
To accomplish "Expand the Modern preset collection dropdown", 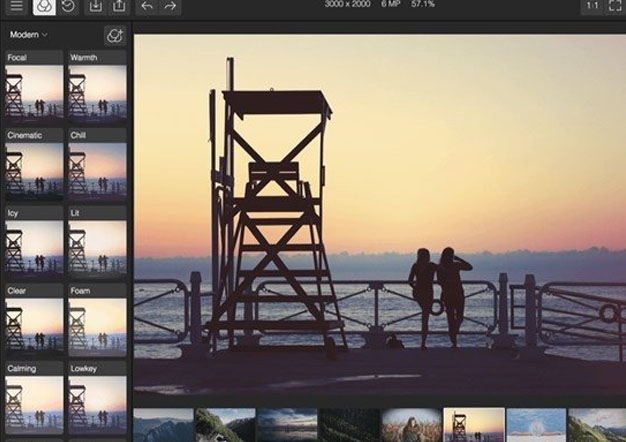I will [x=29, y=35].
